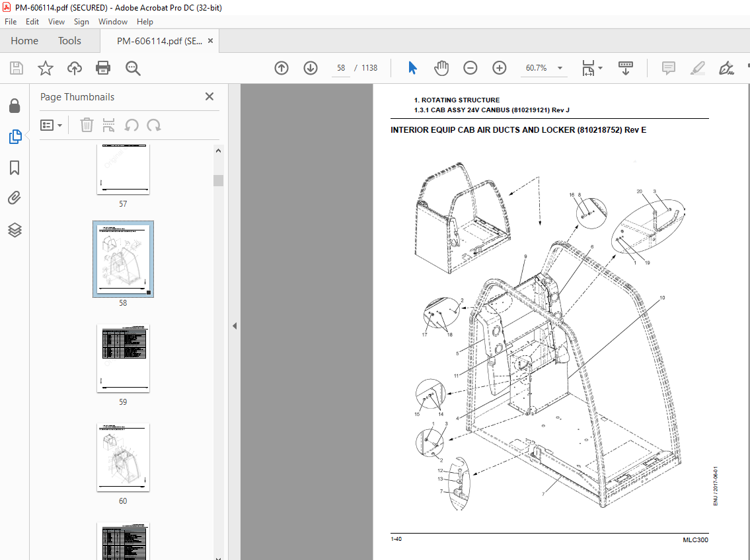Click the Save file icon
Image resolution: width=750 pixels, height=560 pixels.
point(17,68)
